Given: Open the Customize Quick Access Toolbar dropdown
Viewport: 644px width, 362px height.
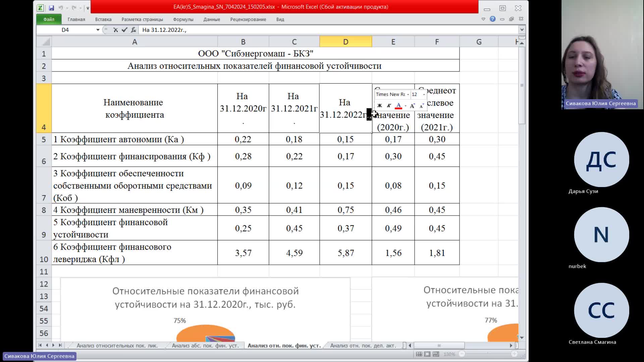Looking at the screenshot, I should pos(88,8).
